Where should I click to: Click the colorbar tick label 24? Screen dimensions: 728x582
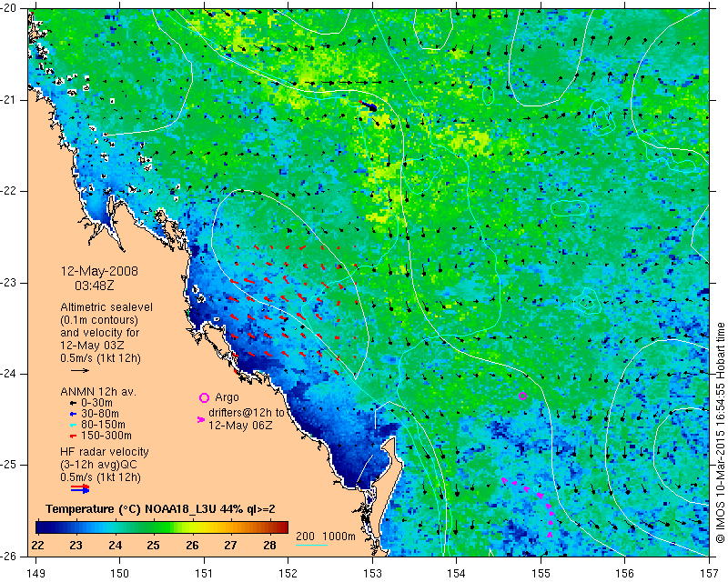tap(116, 545)
